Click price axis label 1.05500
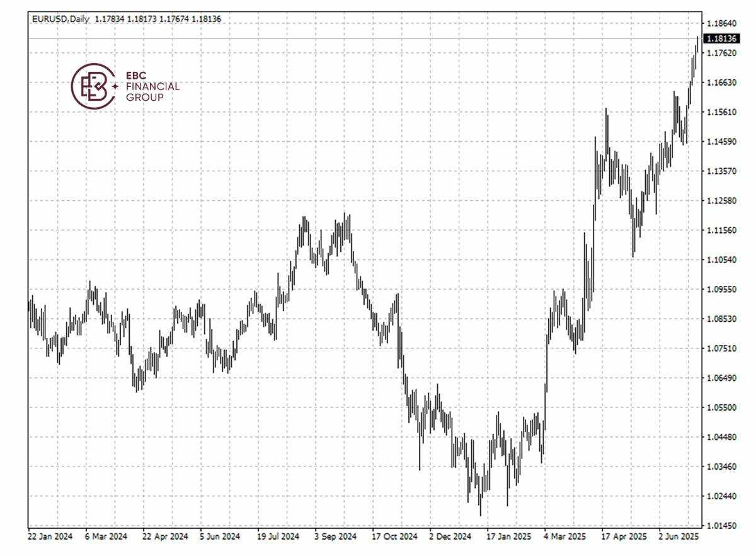Viewport: 756px width, 556px height. pyautogui.click(x=722, y=408)
